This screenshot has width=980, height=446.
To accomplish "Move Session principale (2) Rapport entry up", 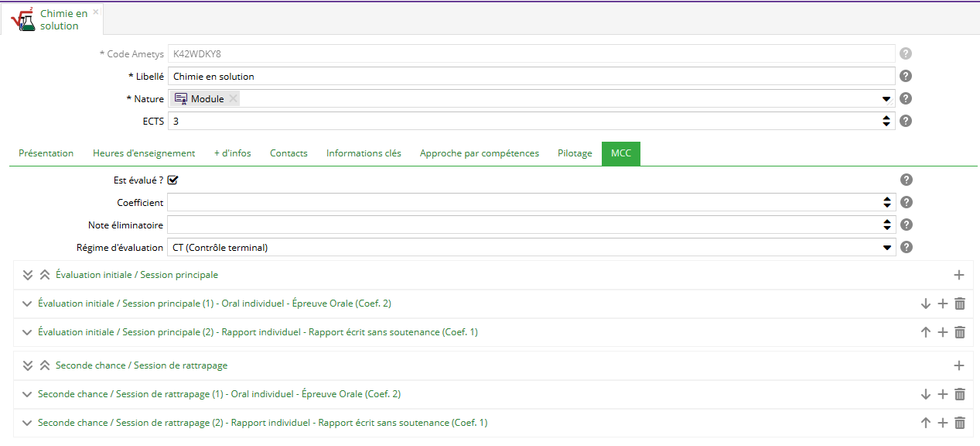I will pos(926,332).
